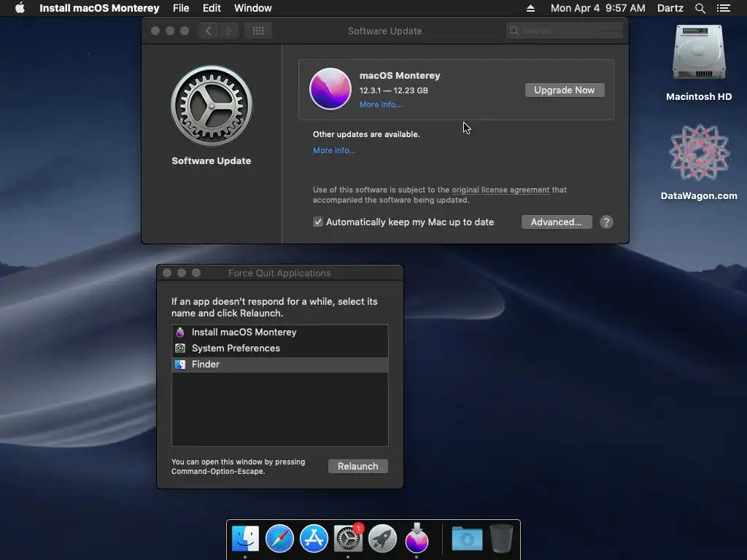
Task: Click the System Preferences icon in Force Quit list
Action: [180, 348]
